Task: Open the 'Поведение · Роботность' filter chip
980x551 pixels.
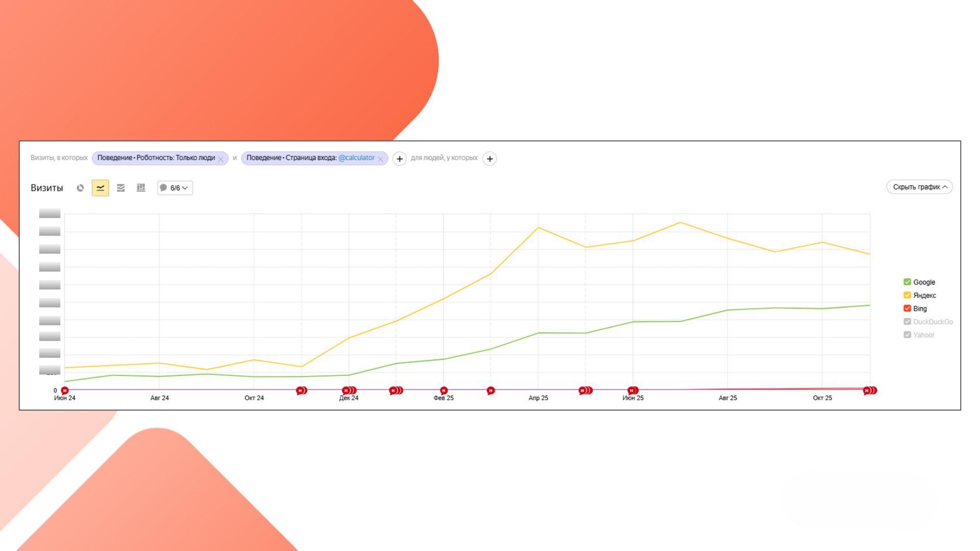Action: [156, 158]
